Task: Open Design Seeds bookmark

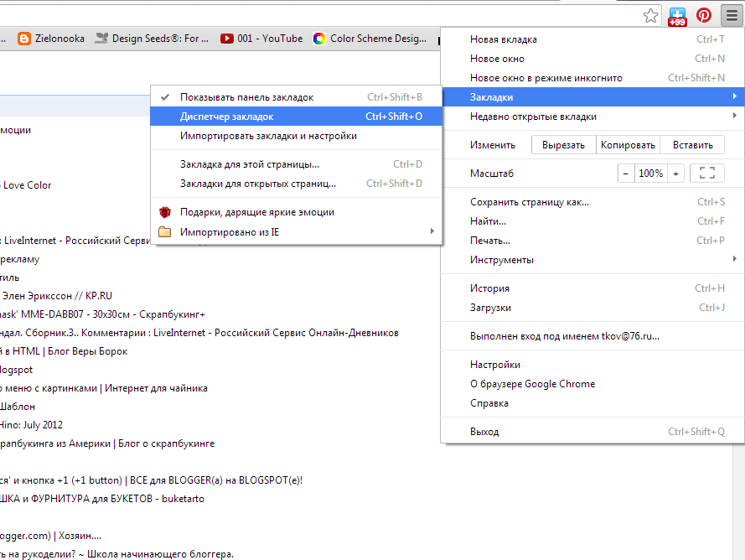Action: tap(152, 39)
